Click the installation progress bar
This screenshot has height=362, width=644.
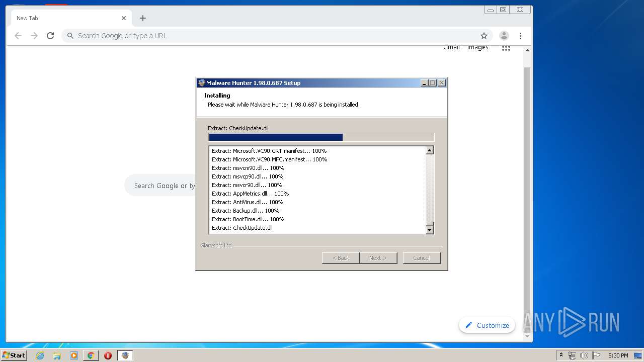tap(321, 137)
